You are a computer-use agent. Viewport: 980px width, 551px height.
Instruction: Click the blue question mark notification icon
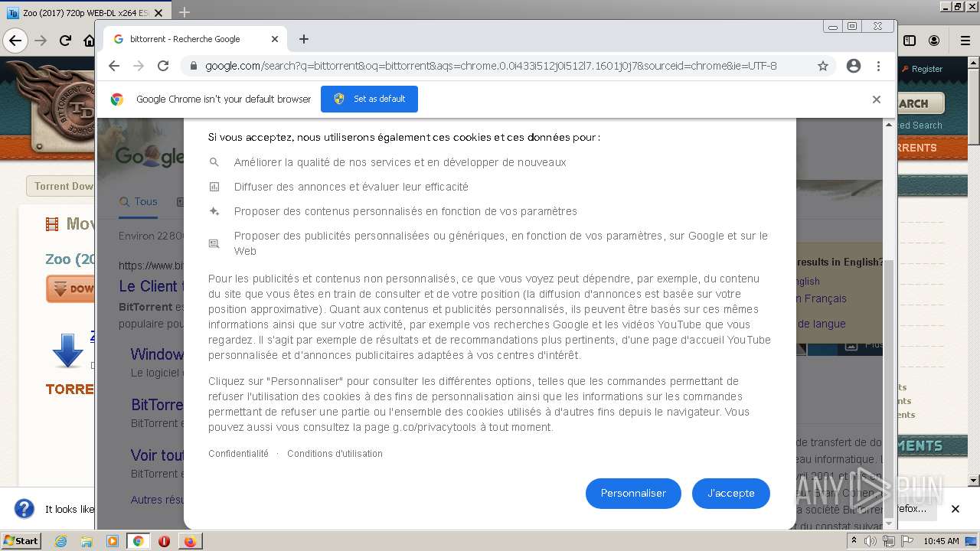[x=24, y=509]
